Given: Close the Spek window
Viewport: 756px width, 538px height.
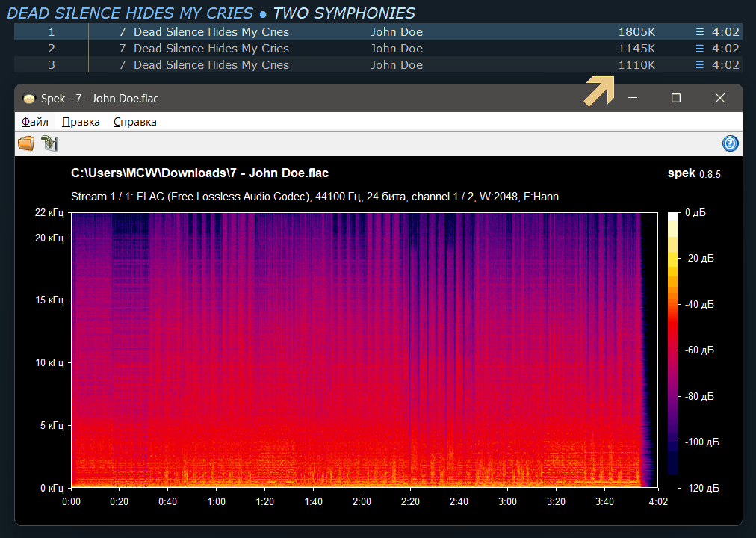Looking at the screenshot, I should pos(720,99).
